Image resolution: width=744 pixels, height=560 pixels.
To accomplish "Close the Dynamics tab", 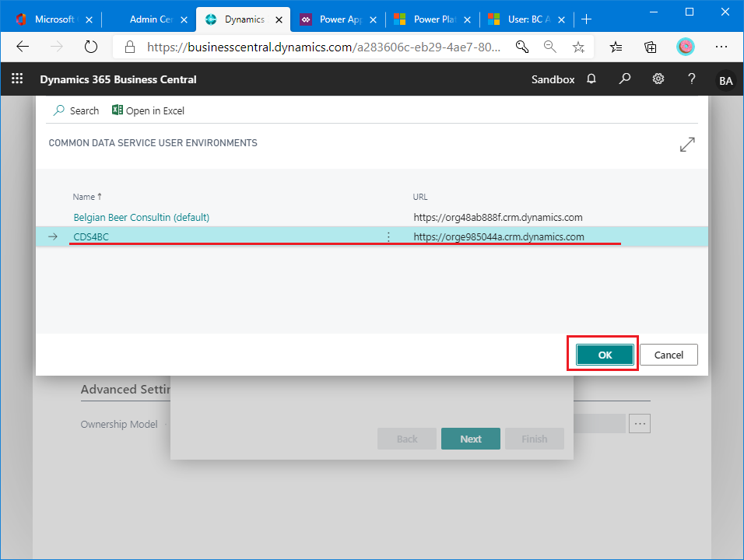I will tap(279, 20).
